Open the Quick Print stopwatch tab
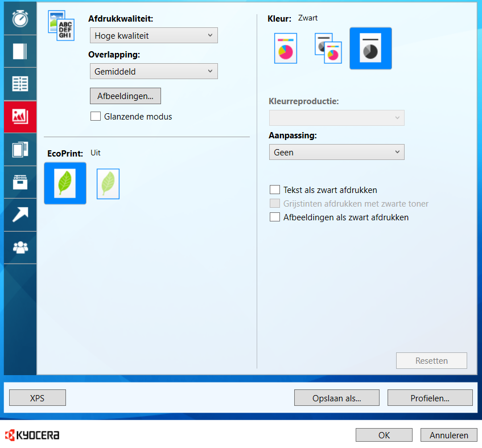 pos(20,19)
